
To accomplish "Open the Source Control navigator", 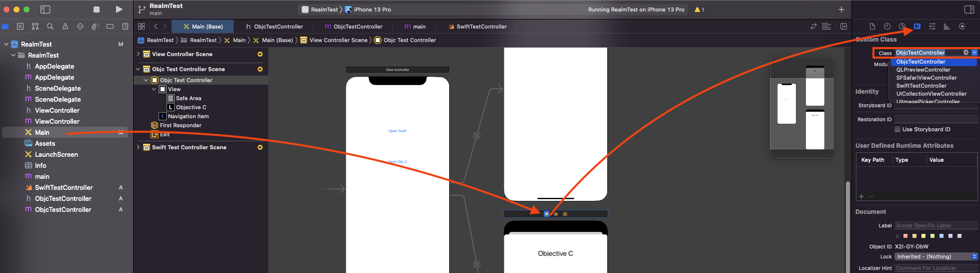I will (x=20, y=27).
